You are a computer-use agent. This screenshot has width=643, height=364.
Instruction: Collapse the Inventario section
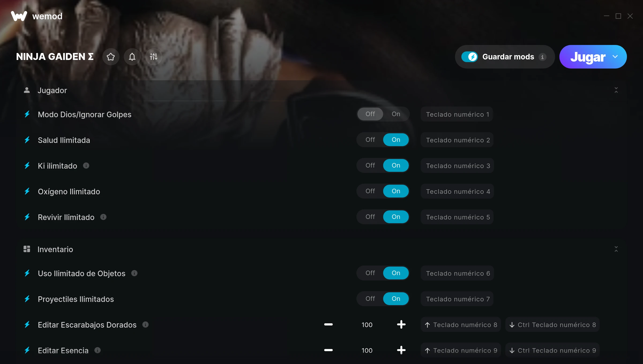coord(616,249)
